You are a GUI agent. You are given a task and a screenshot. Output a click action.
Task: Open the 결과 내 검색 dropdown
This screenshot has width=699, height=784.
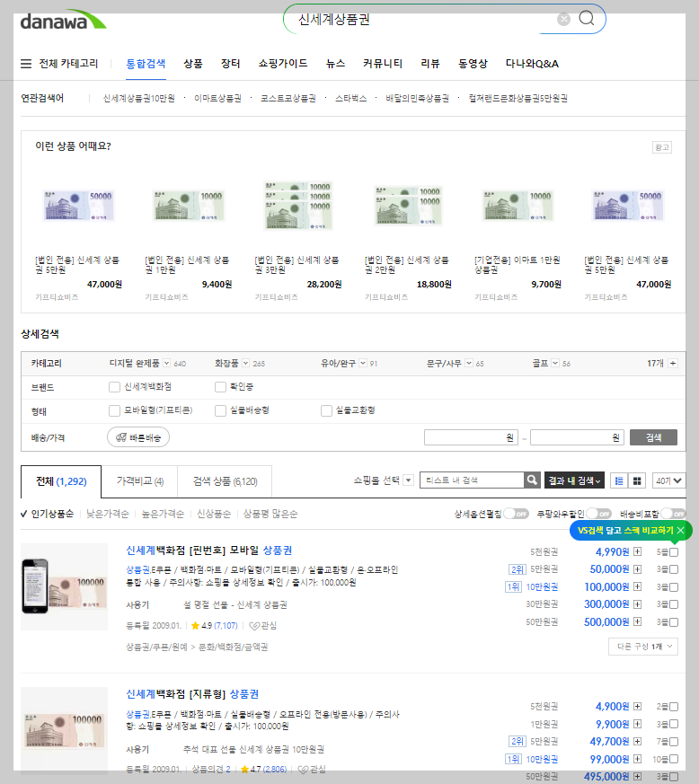coord(574,480)
